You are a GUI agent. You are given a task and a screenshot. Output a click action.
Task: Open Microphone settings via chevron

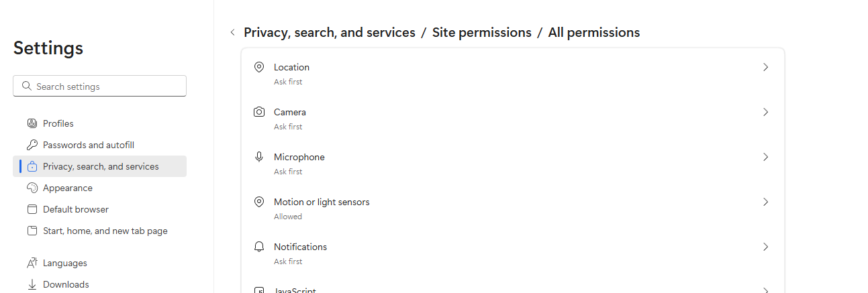coord(765,157)
